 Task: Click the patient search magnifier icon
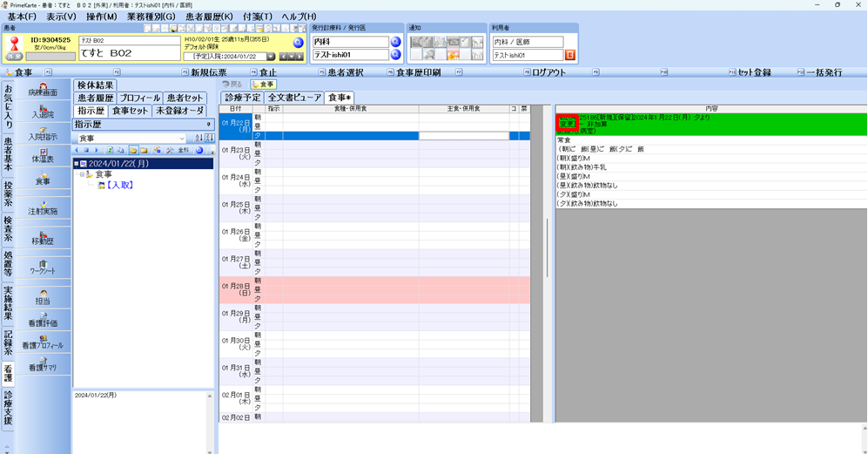coord(298,43)
